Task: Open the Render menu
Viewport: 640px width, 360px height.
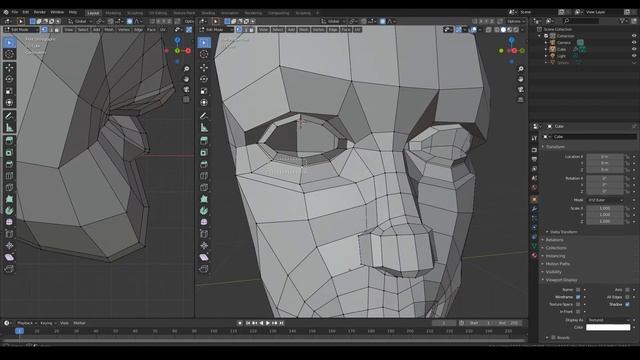Action: (40, 12)
